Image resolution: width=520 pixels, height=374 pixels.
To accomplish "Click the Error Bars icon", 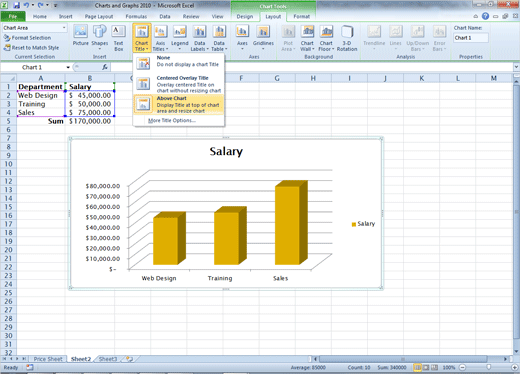I will tap(439, 38).
